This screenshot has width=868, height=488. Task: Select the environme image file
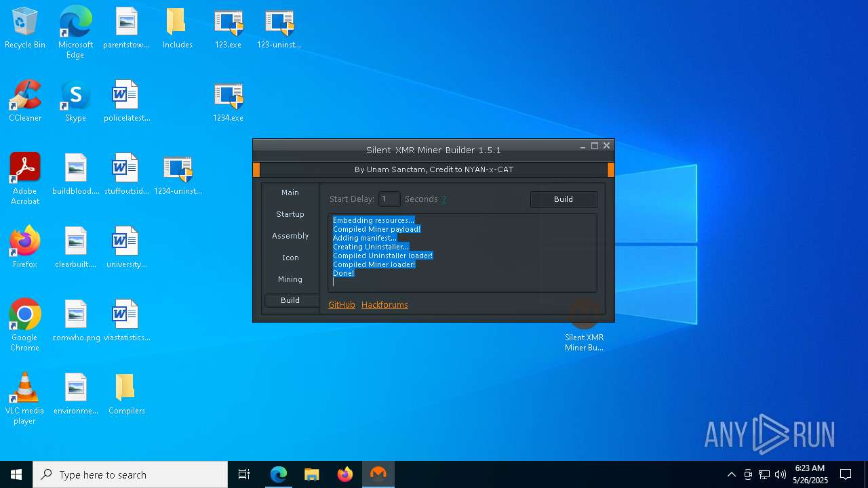pyautogui.click(x=75, y=394)
